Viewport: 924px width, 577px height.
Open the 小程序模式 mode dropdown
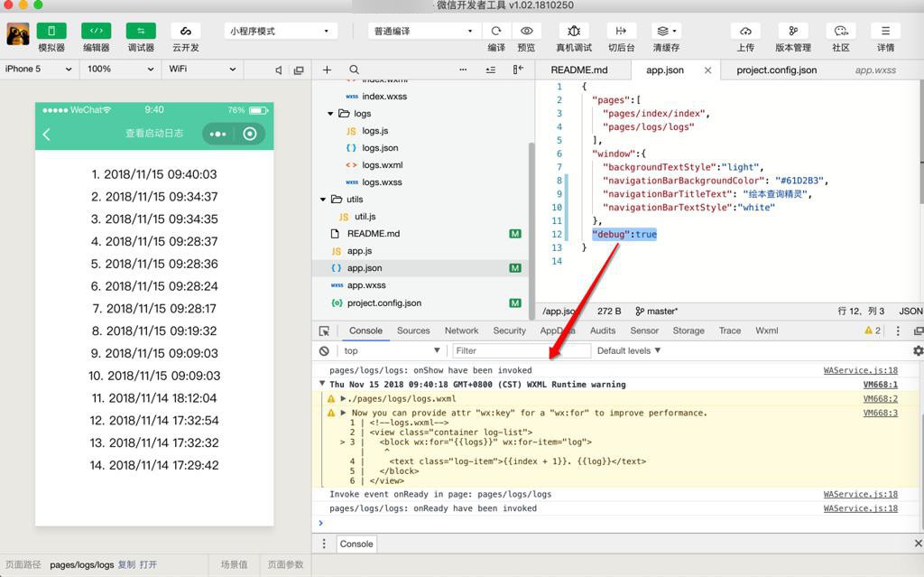[x=281, y=32]
